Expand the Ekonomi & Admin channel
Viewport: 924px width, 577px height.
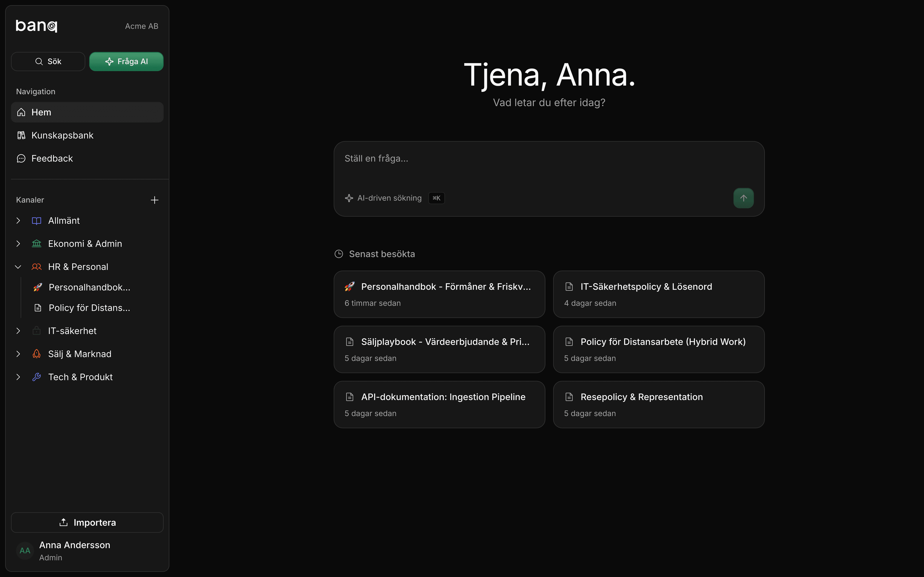coord(18,244)
